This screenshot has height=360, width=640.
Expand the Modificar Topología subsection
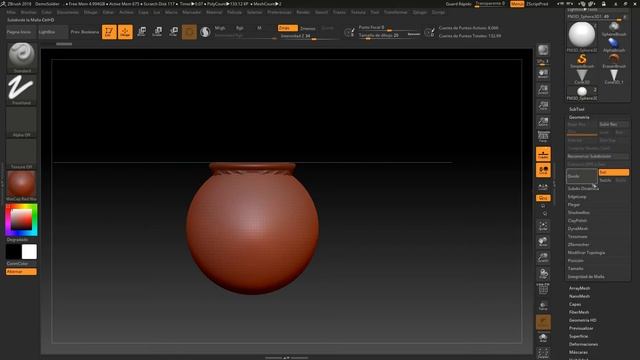tap(586, 253)
